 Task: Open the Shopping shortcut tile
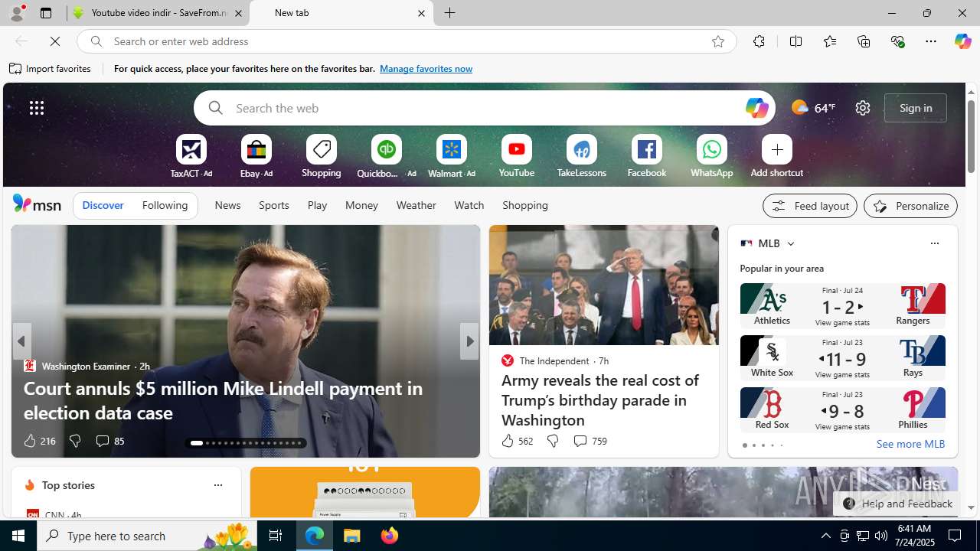coord(321,156)
